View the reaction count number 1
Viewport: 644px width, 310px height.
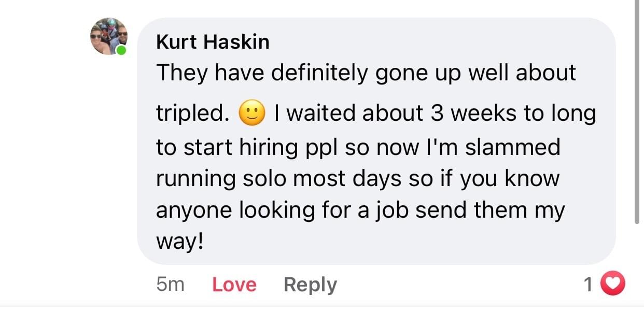point(588,284)
